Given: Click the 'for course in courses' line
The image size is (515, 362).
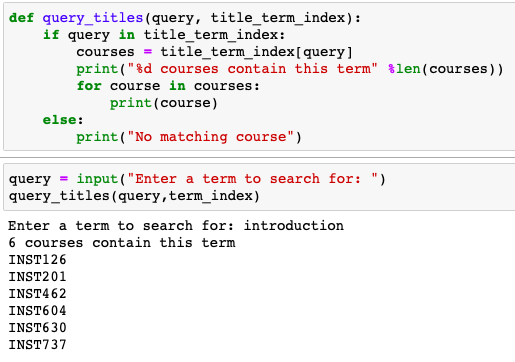Looking at the screenshot, I should [x=168, y=86].
